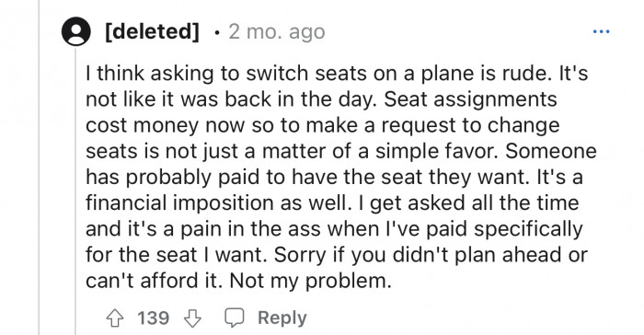Click the text "I think asking to switch seats"
The width and height of the screenshot is (644, 335).
click(x=197, y=74)
